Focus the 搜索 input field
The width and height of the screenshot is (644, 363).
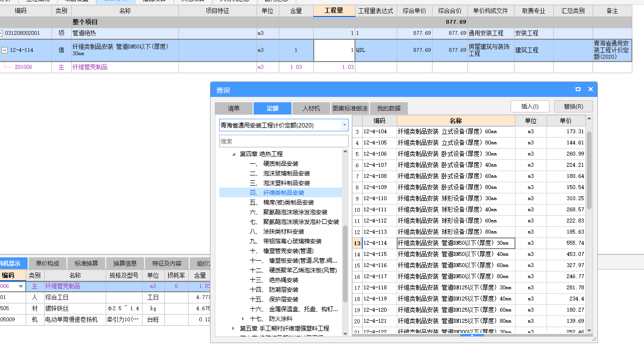(284, 141)
